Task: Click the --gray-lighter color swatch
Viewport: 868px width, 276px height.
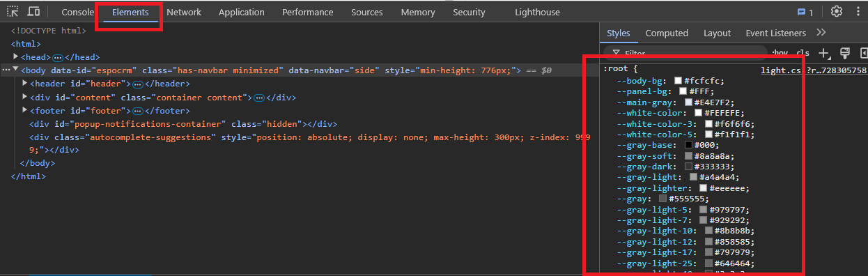Action: [704, 188]
